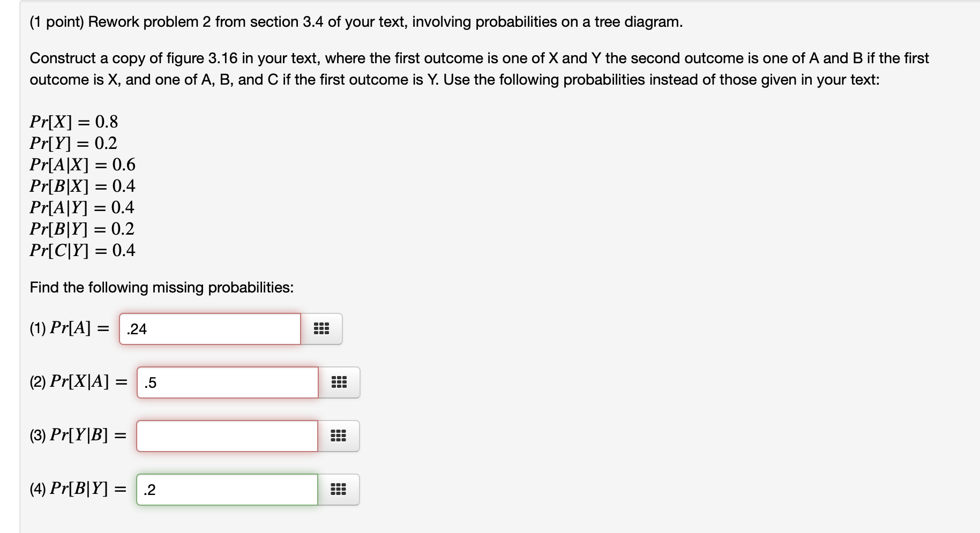Click the Pr[X] = 0.8 equation line
This screenshot has width=980, height=533.
(x=73, y=122)
